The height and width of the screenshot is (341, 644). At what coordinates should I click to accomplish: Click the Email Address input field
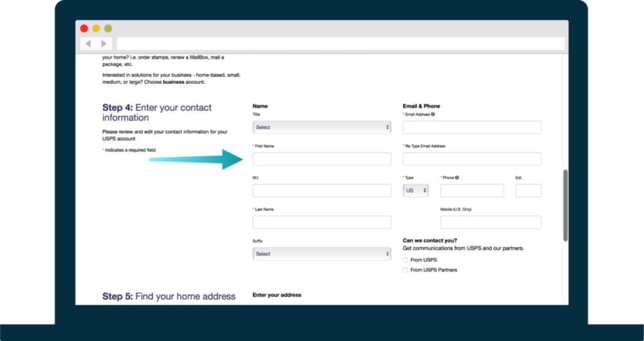pos(472,128)
